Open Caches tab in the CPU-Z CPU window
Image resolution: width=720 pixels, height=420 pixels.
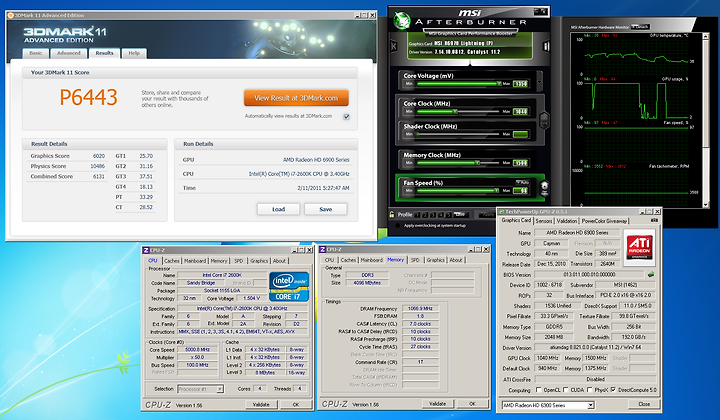[x=172, y=261]
